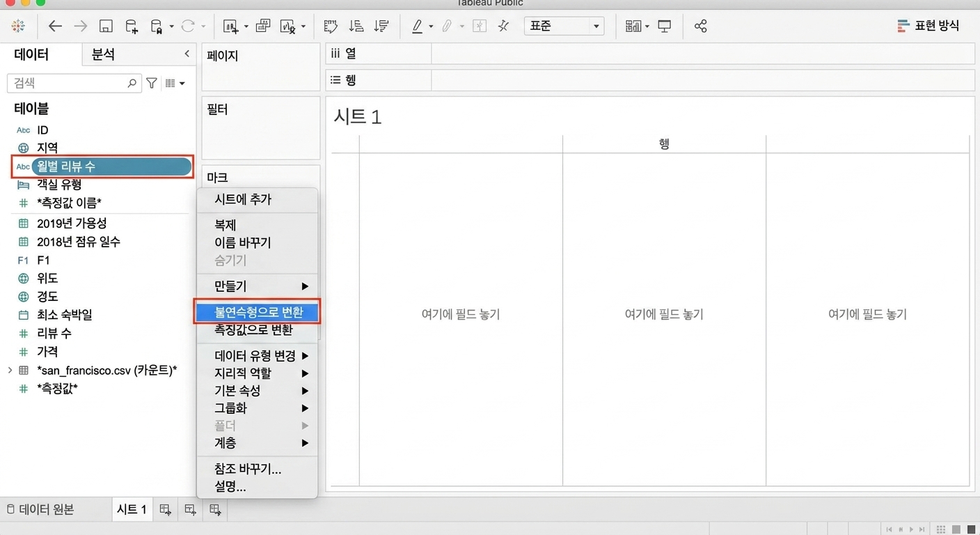Click the group members paperclip icon

[x=447, y=26]
